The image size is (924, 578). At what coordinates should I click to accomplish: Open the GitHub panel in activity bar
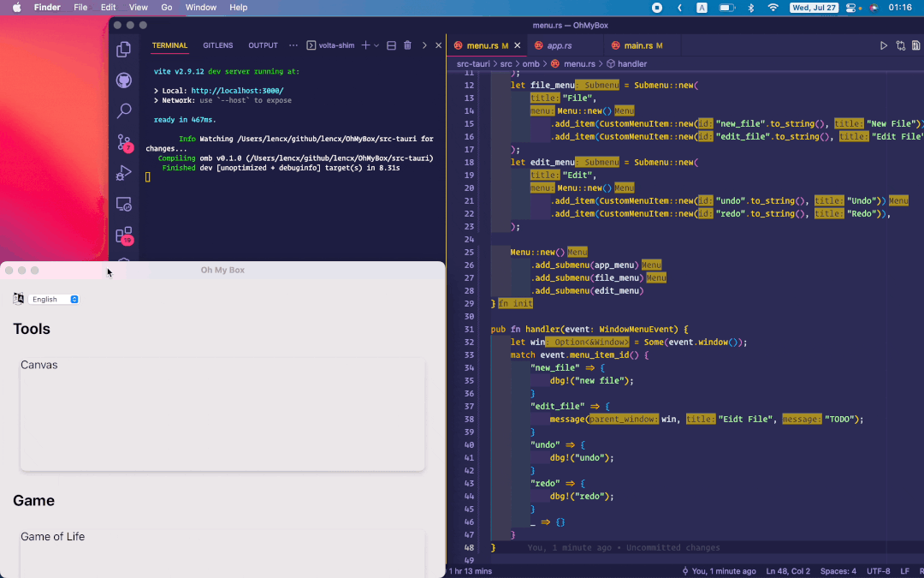[x=124, y=80]
